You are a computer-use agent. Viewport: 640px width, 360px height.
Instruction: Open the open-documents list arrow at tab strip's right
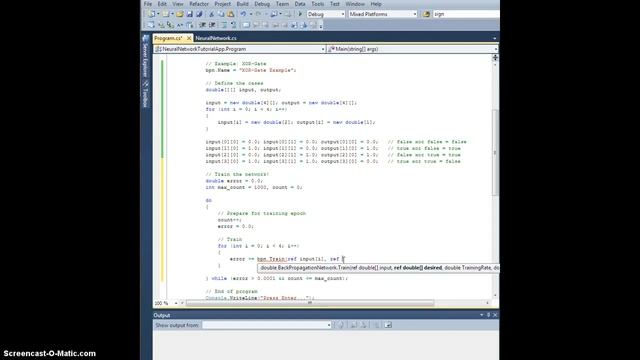coord(495,38)
